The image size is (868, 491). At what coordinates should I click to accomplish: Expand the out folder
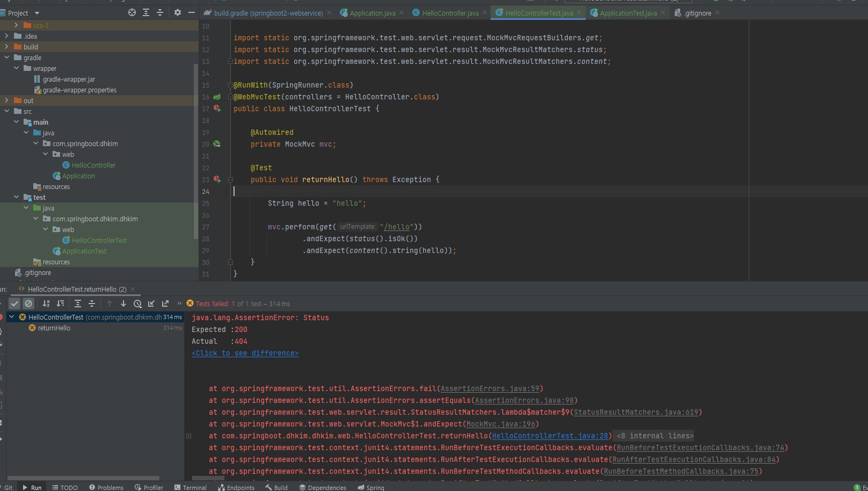pyautogui.click(x=6, y=100)
